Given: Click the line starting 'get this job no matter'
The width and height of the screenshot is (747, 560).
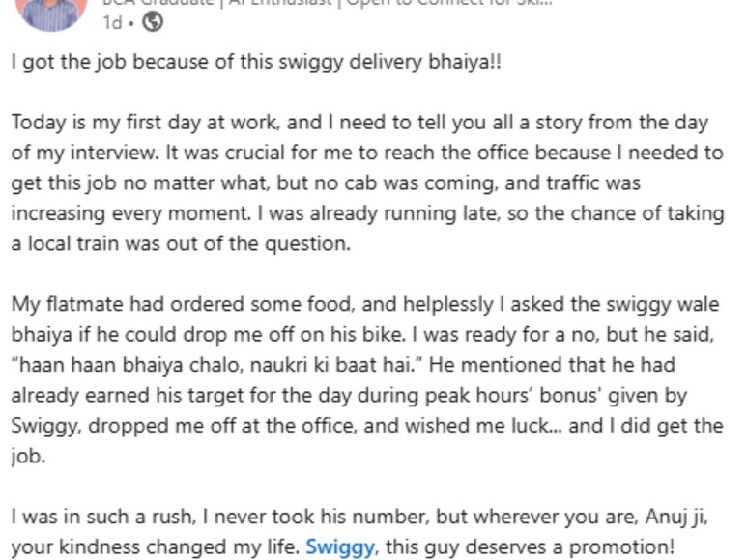Looking at the screenshot, I should click(326, 183).
